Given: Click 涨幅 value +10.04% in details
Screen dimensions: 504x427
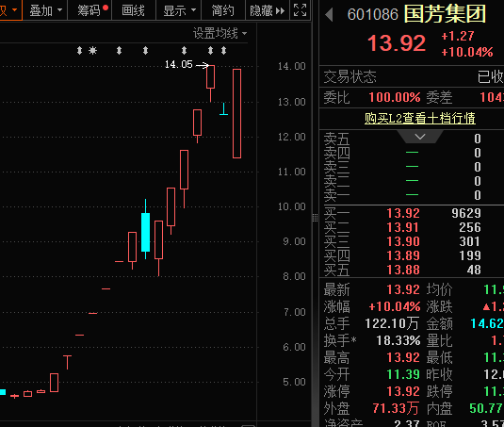Looking at the screenshot, I should coord(395,306).
